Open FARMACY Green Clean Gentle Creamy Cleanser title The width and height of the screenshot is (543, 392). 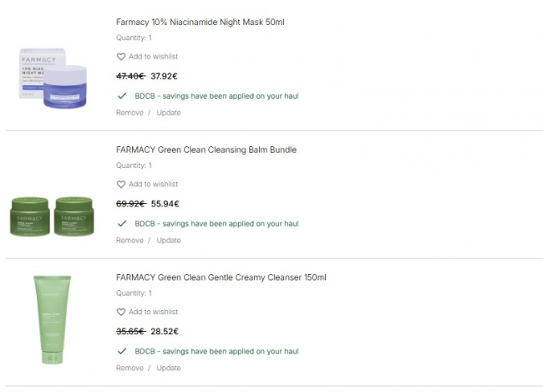pos(221,277)
